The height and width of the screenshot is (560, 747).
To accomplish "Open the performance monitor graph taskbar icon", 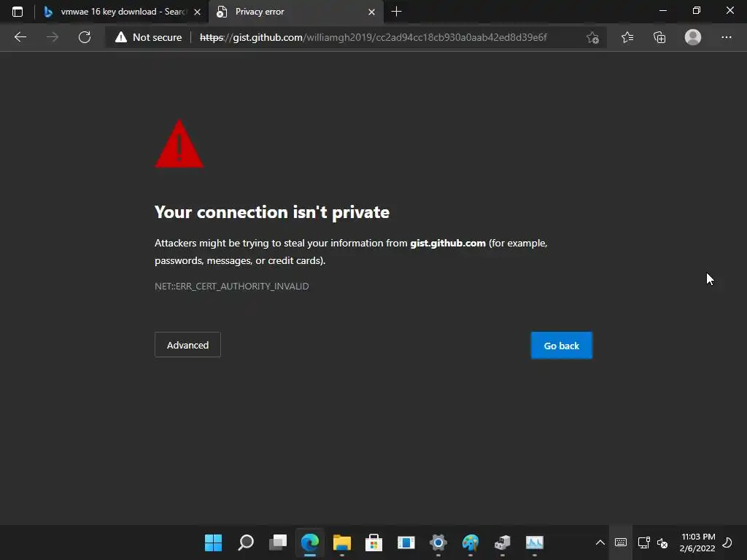I will pos(535,542).
